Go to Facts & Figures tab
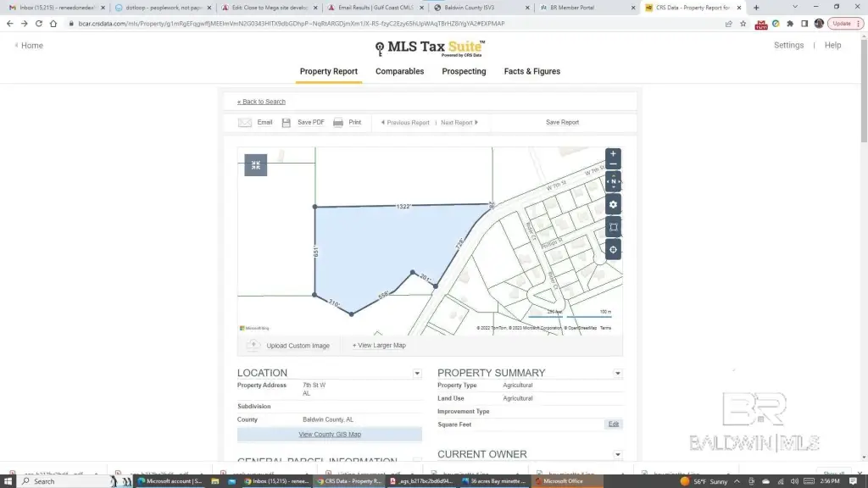 pyautogui.click(x=531, y=72)
